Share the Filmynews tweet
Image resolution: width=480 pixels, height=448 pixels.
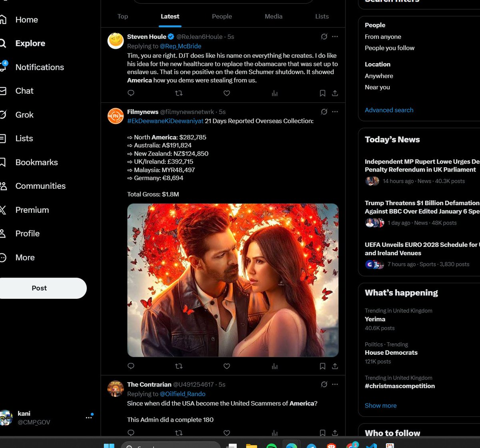click(x=335, y=366)
